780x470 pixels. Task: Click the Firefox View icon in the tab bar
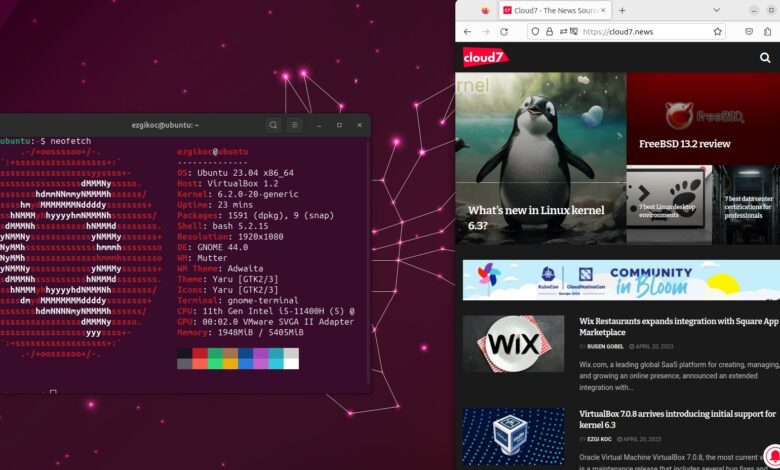(x=486, y=10)
